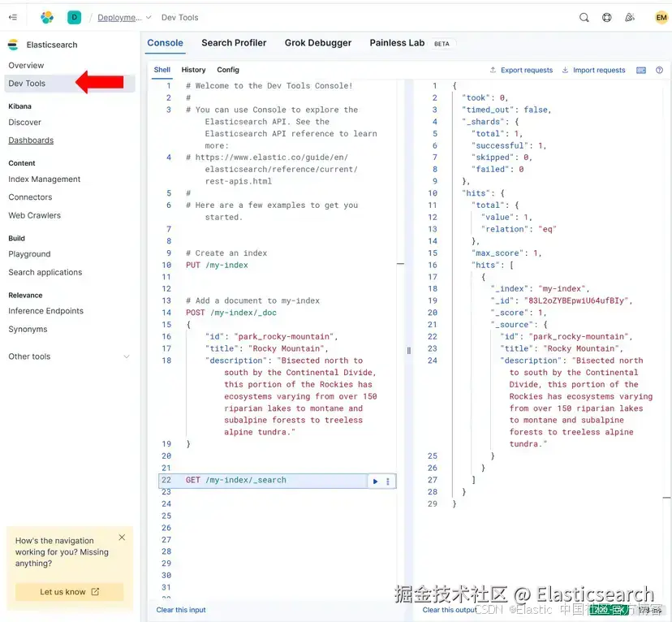Click Clear this input

pos(181,610)
